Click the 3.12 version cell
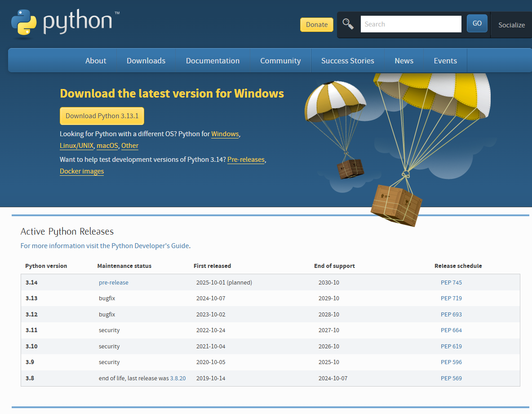The image size is (532, 414). click(31, 314)
